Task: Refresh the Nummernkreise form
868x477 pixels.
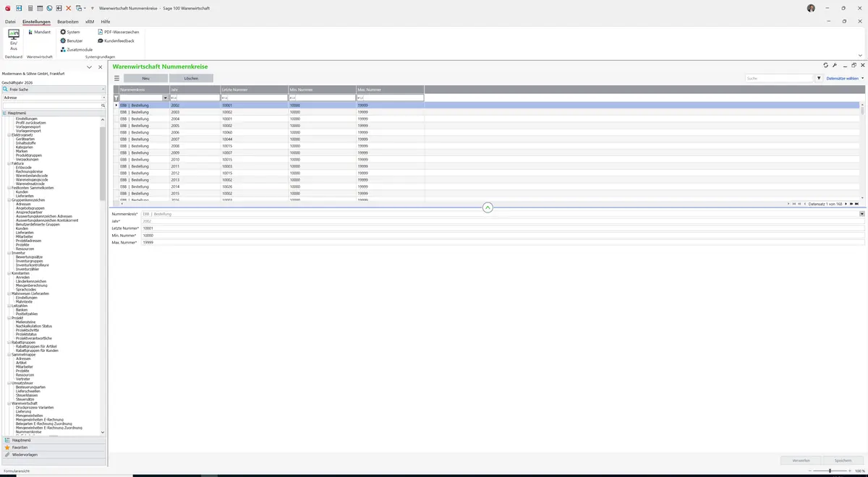Action: [826, 66]
